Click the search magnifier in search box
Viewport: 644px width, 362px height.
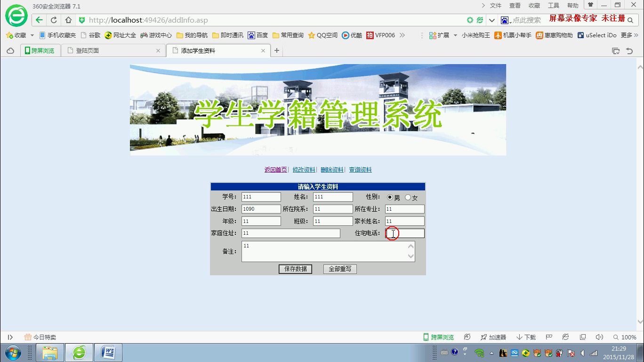630,20
